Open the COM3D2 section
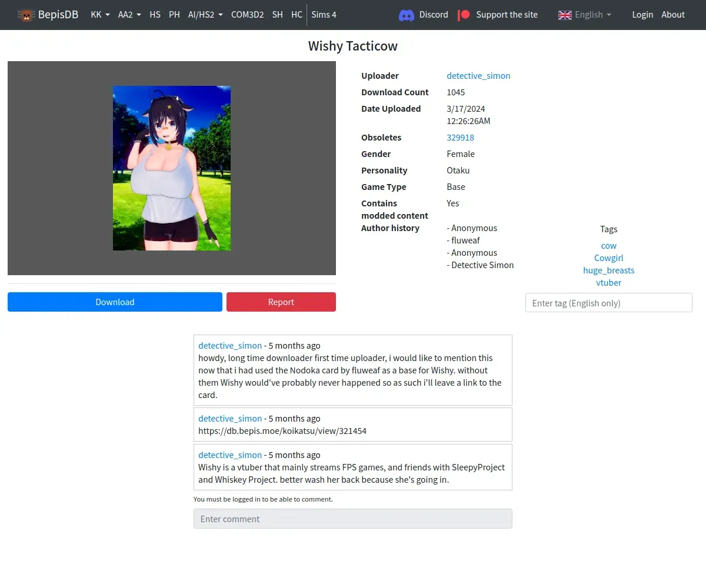 pos(247,15)
